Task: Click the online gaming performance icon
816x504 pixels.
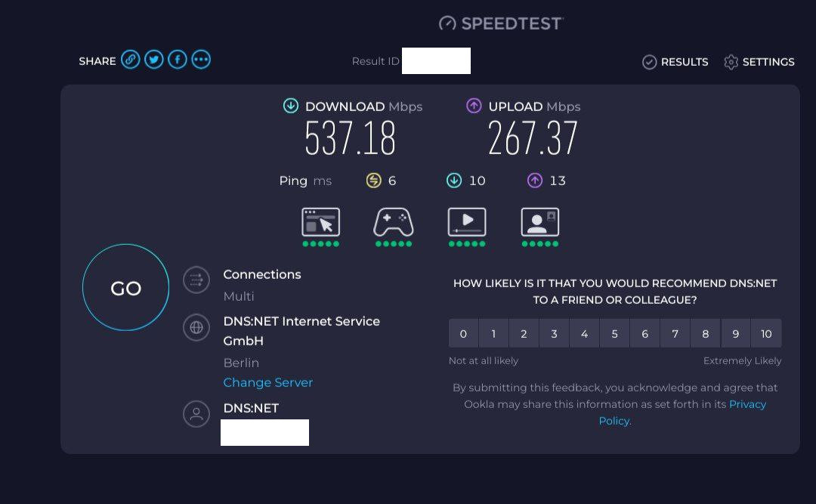Action: [x=393, y=222]
